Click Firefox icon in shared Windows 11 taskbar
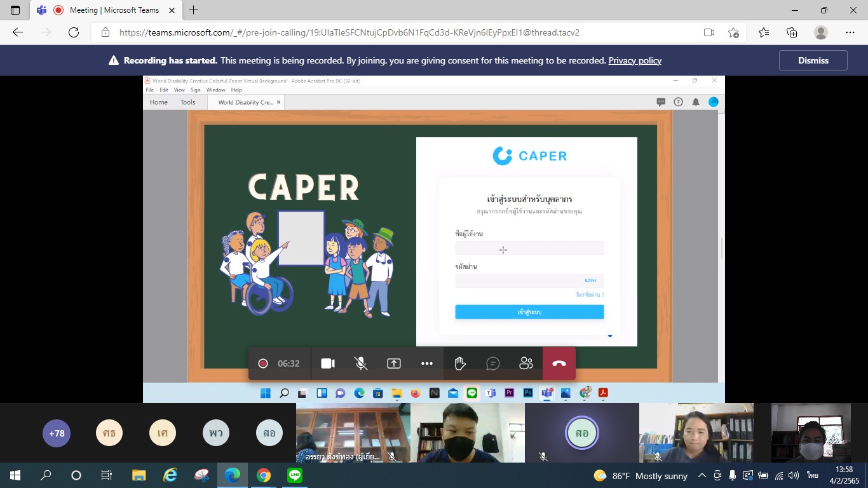 pyautogui.click(x=416, y=393)
